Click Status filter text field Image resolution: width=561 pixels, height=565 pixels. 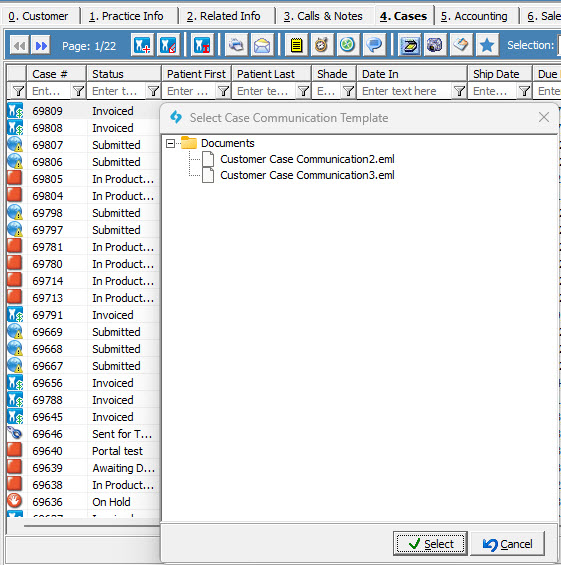[117, 91]
